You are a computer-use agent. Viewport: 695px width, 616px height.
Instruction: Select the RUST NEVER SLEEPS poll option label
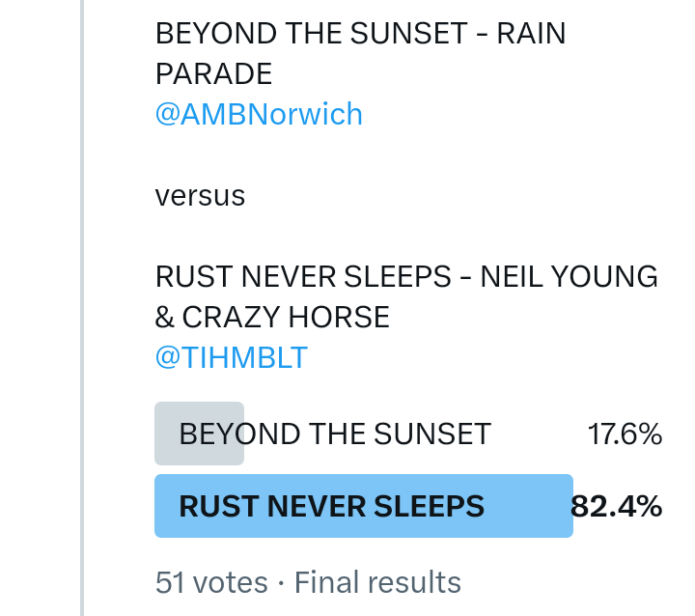(331, 506)
